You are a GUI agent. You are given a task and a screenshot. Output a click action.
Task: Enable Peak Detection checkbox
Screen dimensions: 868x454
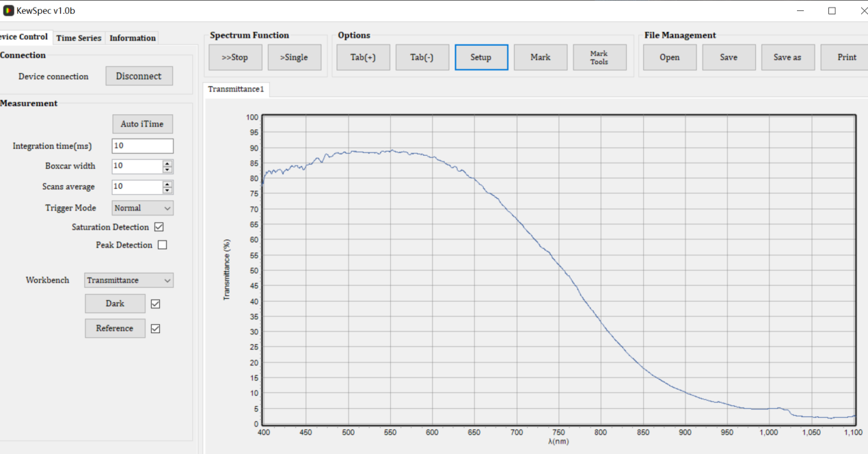(162, 245)
